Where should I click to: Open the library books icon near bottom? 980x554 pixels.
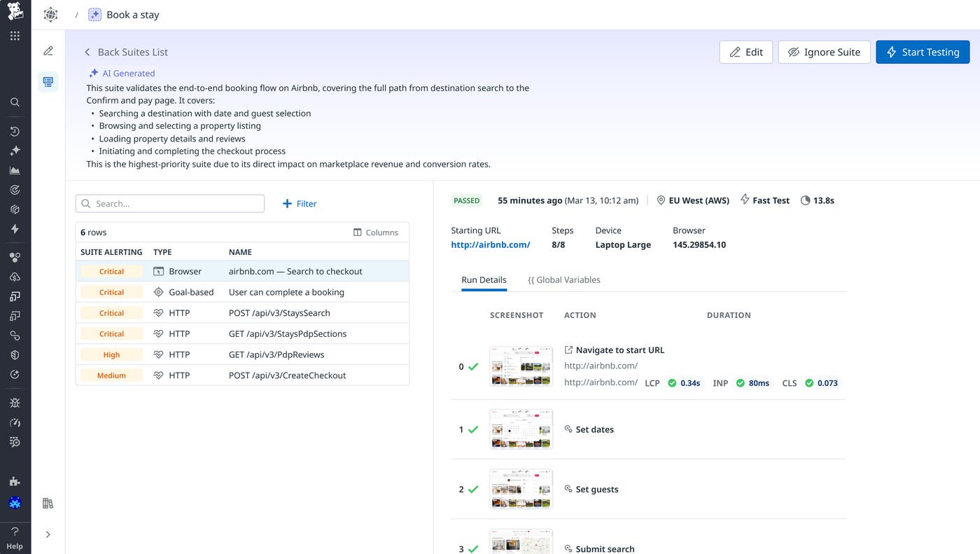click(x=48, y=503)
